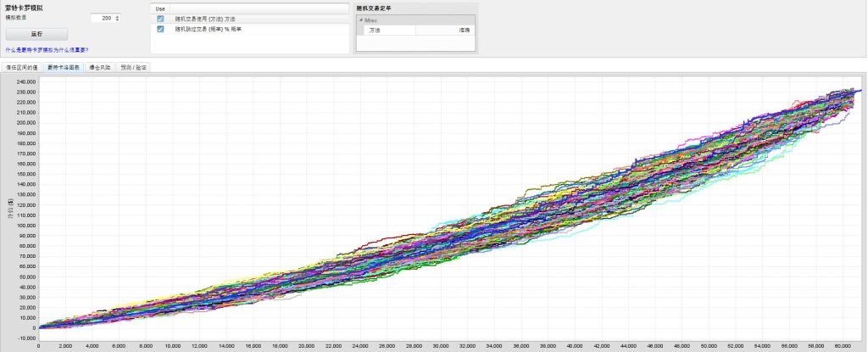Uncheck the 随机交易使用 (方法) checkbox
The height and width of the screenshot is (352, 868).
pos(160,19)
